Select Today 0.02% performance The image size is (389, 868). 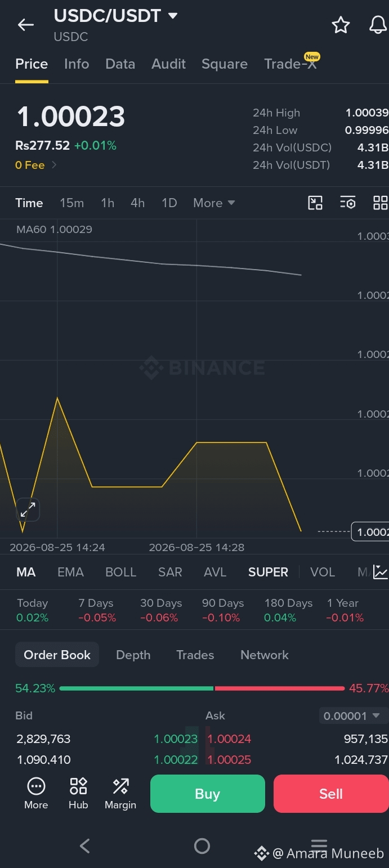click(x=33, y=610)
